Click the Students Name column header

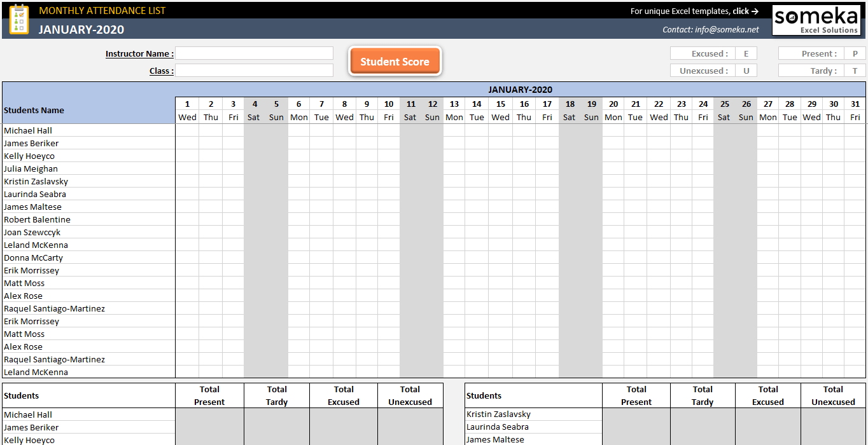point(34,109)
